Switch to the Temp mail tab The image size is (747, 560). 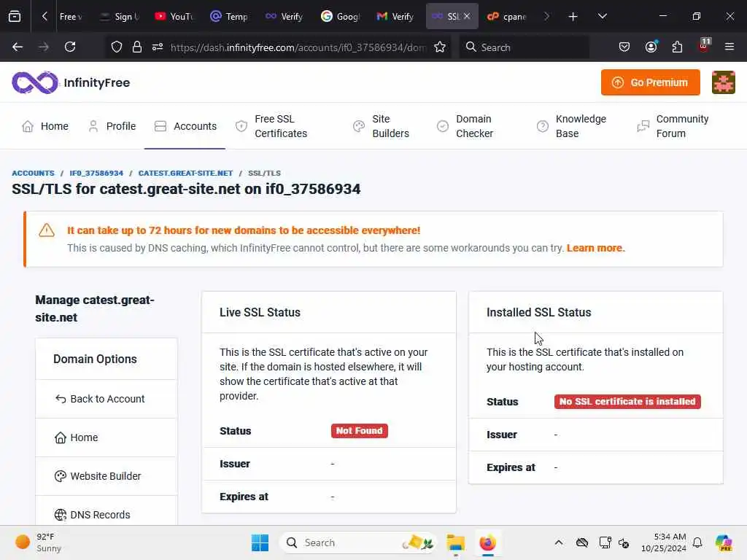pyautogui.click(x=230, y=16)
